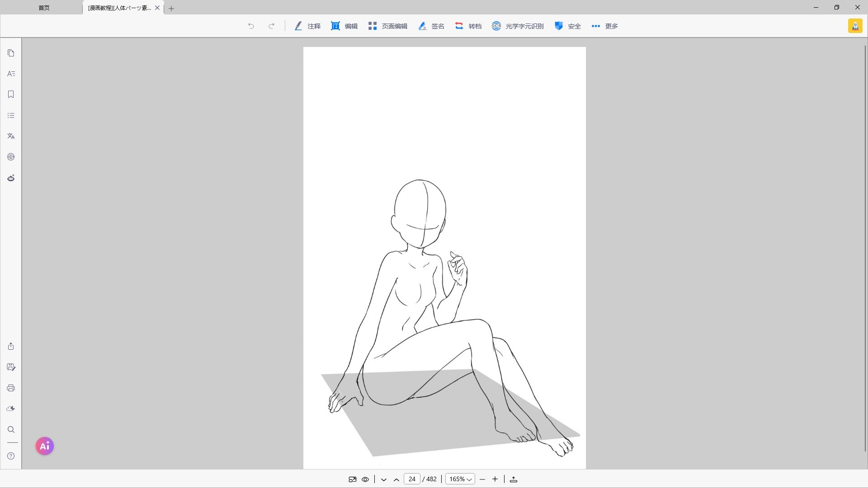This screenshot has height=488, width=868.
Task: Open cloud upload icon in sidebar
Action: click(x=11, y=408)
